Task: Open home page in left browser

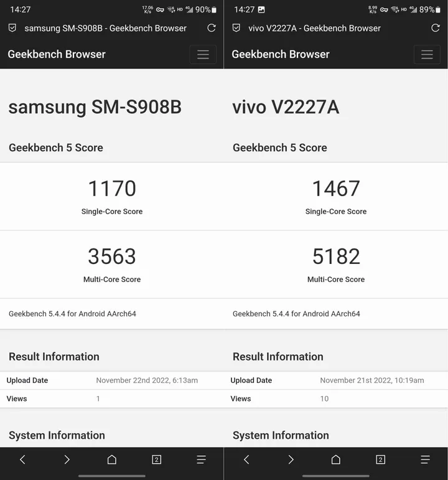Action: point(112,459)
